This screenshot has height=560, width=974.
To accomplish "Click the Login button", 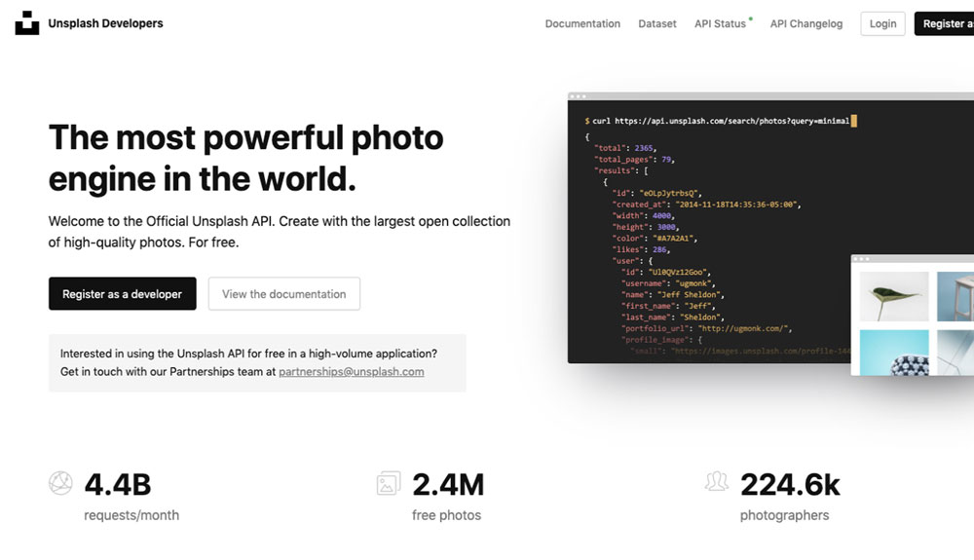I will (882, 23).
